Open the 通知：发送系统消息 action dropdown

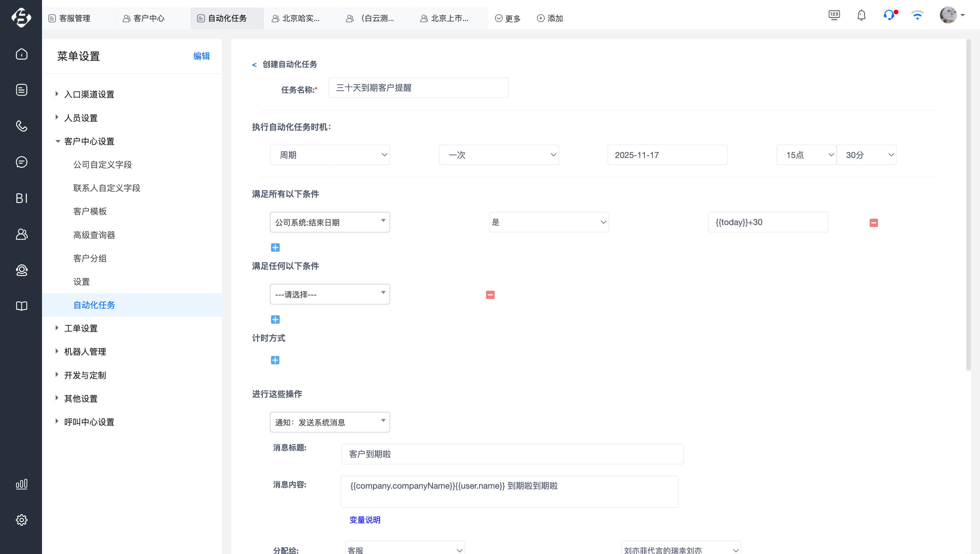(x=329, y=422)
